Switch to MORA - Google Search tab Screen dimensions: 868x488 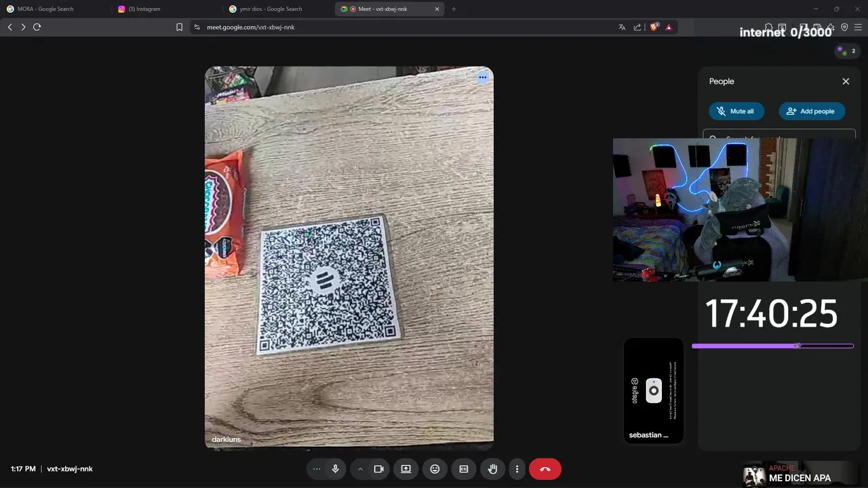pos(54,9)
